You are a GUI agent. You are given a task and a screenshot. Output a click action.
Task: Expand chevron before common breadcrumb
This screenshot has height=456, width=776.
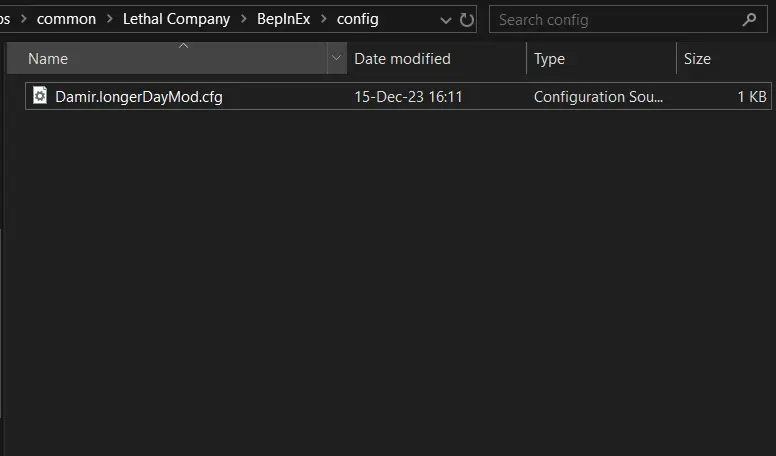tap(23, 19)
